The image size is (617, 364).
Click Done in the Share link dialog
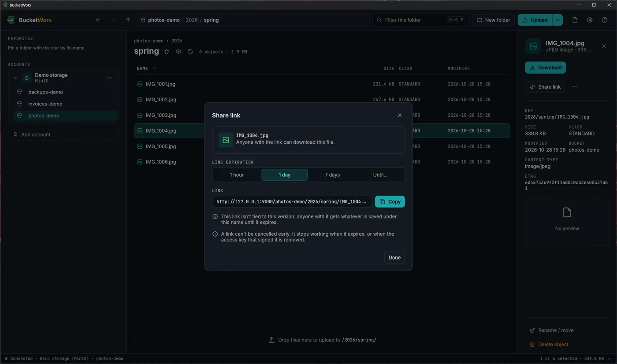[x=394, y=258]
